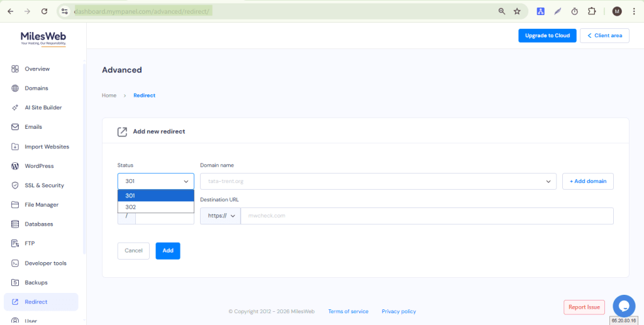Viewport: 644px width, 325px height.
Task: Click the FTP icon in sidebar
Action: [15, 243]
